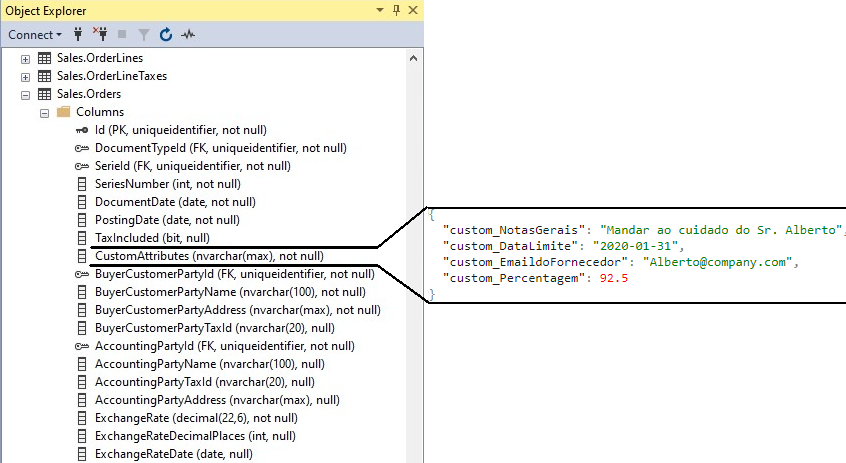Click the column icon beside SeriesNumber

click(82, 184)
